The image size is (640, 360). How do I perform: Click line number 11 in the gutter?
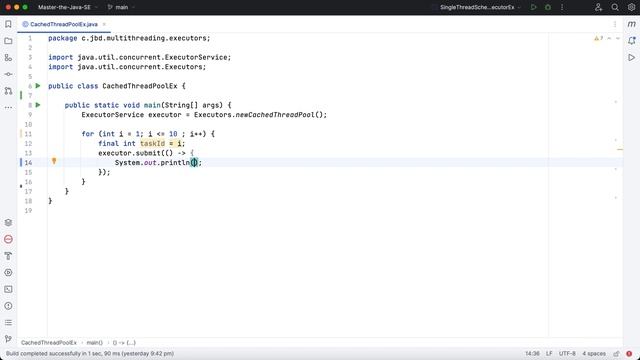28,134
